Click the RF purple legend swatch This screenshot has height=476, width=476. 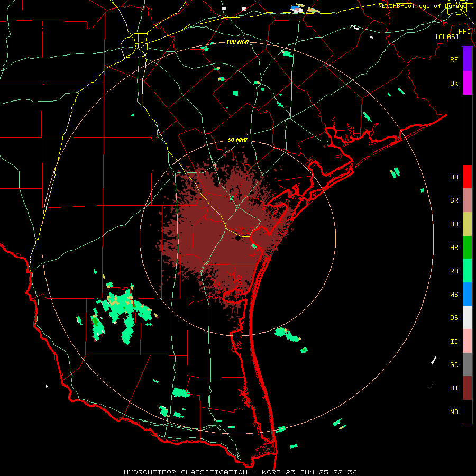click(467, 59)
